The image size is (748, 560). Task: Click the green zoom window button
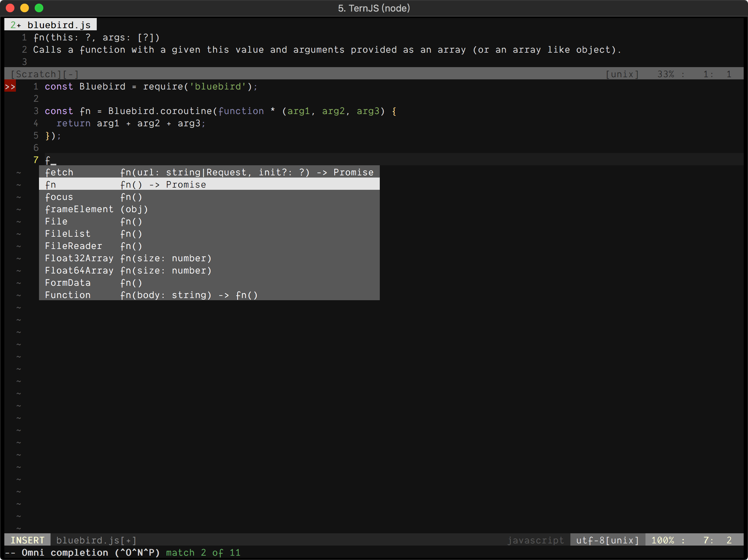pos(39,8)
